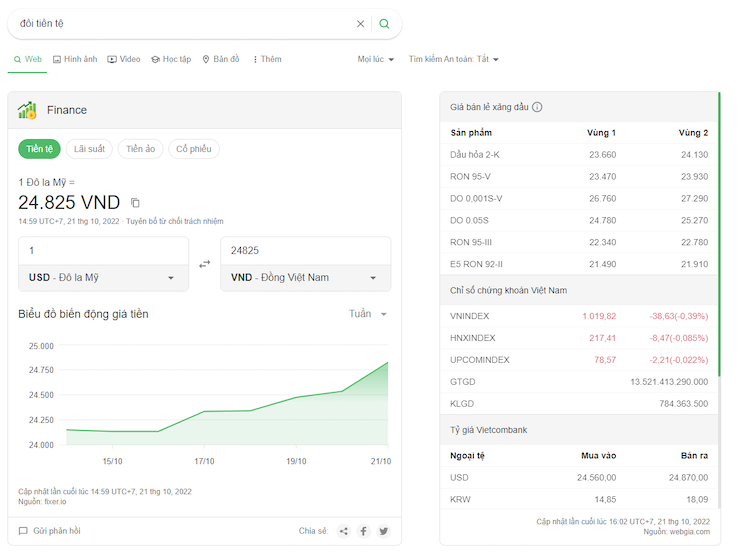Click the info icon beside Giá bán lẻ xăng dầu

[537, 107]
